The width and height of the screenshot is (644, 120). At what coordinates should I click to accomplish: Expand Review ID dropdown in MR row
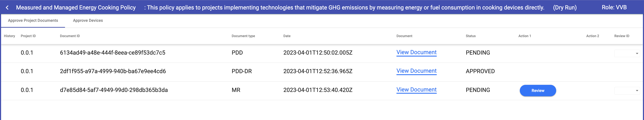[627, 91]
